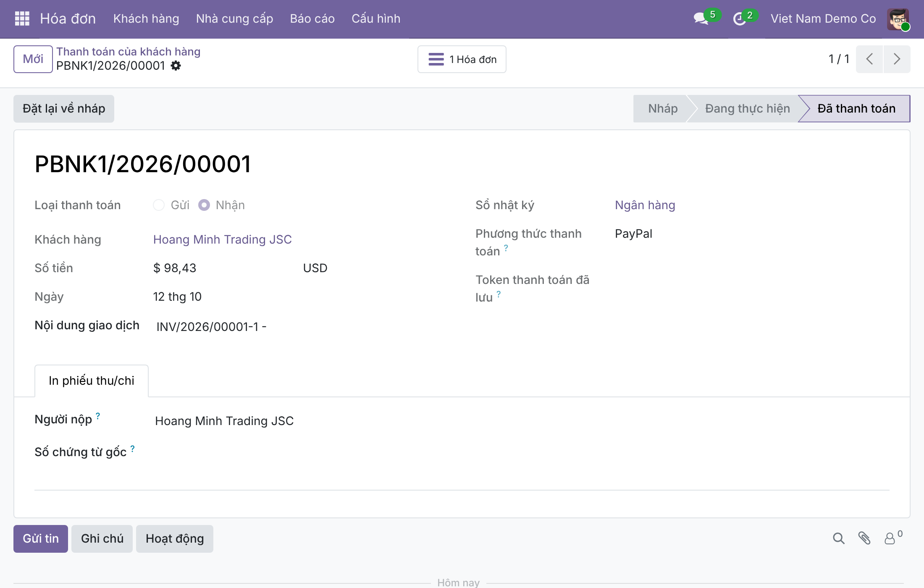Switch company via Viet Nam Demo Co

[823, 18]
